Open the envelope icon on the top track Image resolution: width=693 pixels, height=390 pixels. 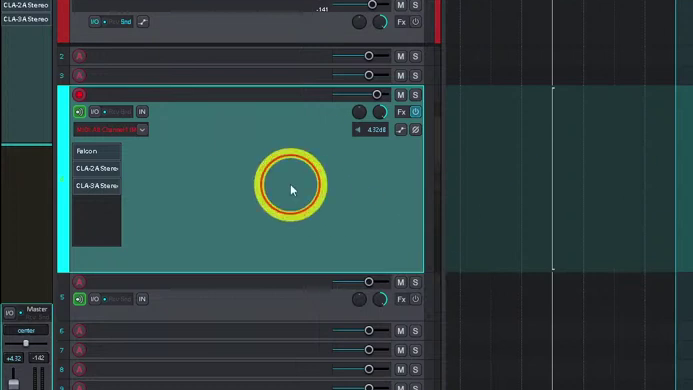click(x=143, y=22)
